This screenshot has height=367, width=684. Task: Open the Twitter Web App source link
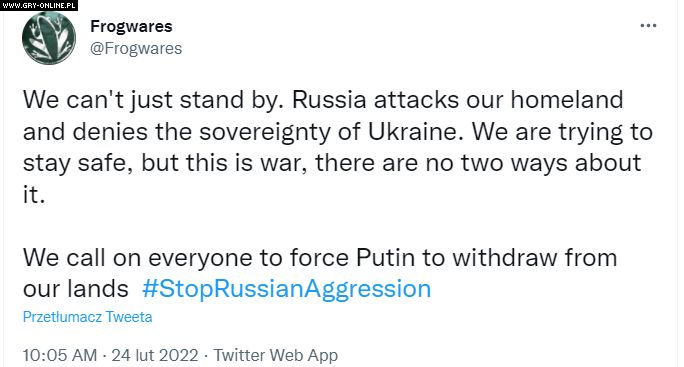(276, 355)
